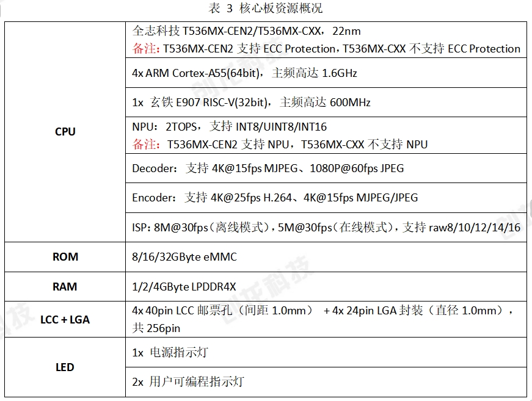Click the '8/16/32GByte eMMC' cell
Image resolution: width=532 pixels, height=401 pixels.
coord(326,257)
